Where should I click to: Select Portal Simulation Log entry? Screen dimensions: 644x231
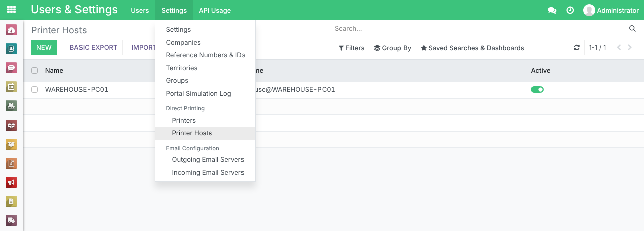coord(205,93)
